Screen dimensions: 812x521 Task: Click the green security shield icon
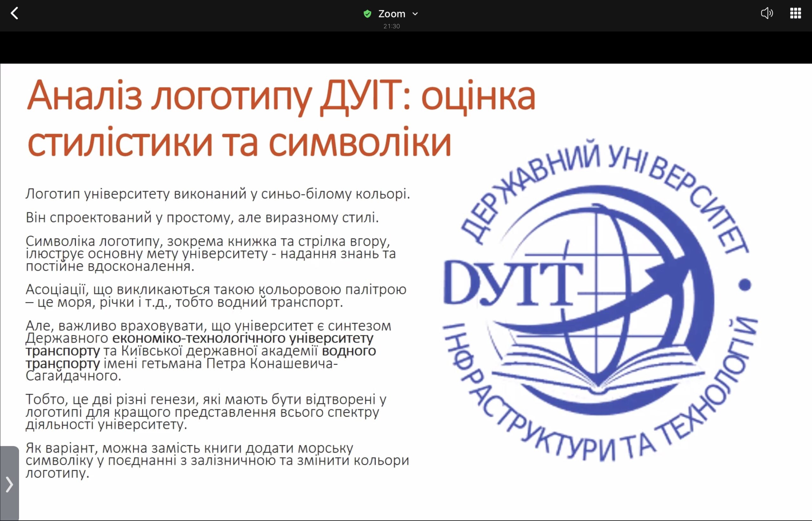pos(367,14)
